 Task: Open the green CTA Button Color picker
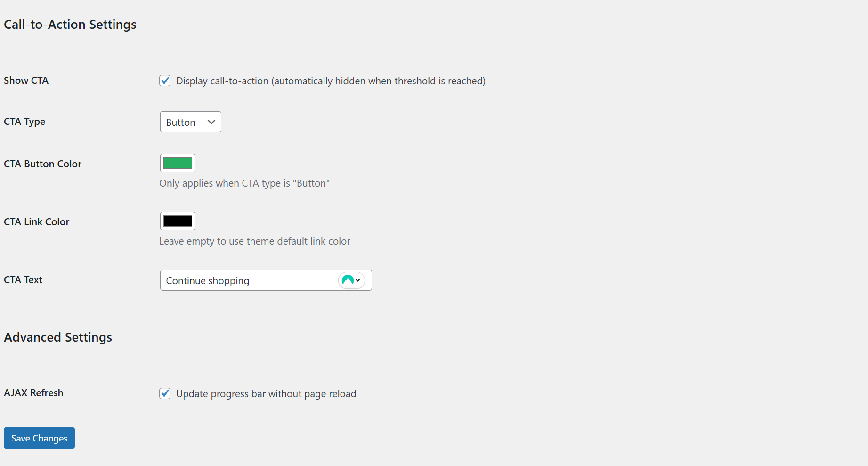click(178, 163)
